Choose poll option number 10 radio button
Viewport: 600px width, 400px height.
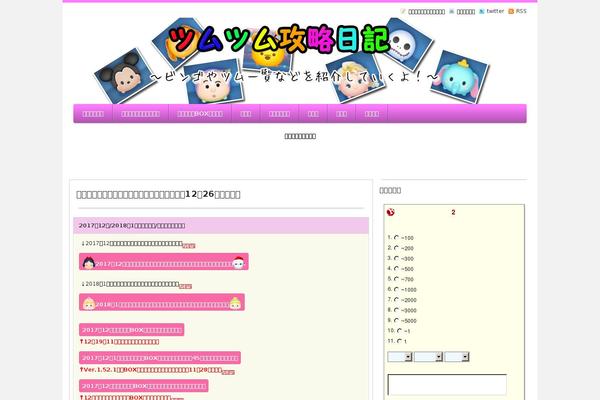click(x=399, y=330)
